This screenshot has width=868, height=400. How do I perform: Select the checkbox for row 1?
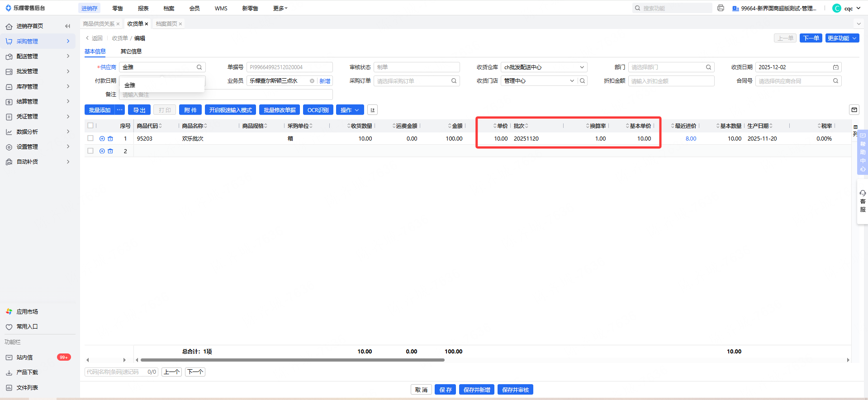pos(90,138)
